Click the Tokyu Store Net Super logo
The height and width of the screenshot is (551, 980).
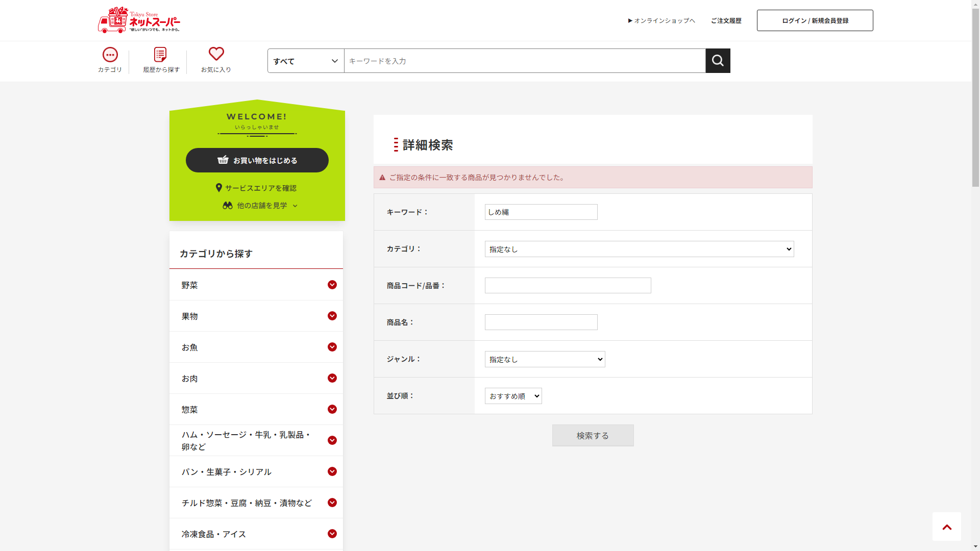coord(139,20)
